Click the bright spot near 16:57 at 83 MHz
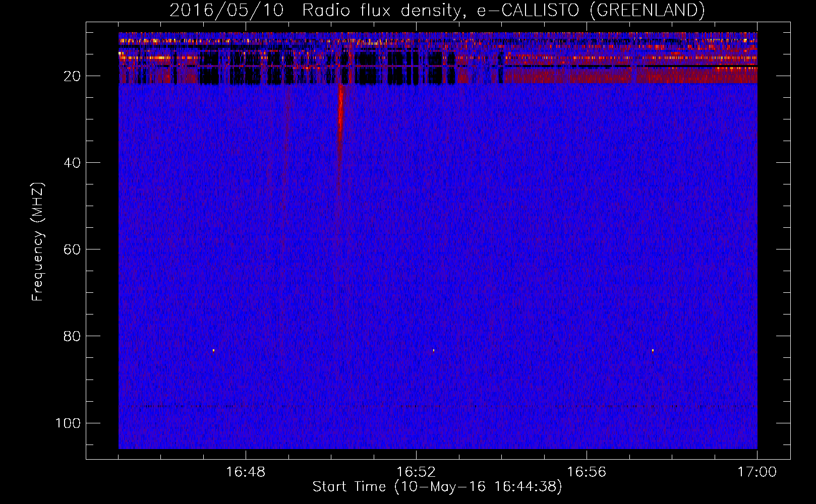 pos(653,350)
